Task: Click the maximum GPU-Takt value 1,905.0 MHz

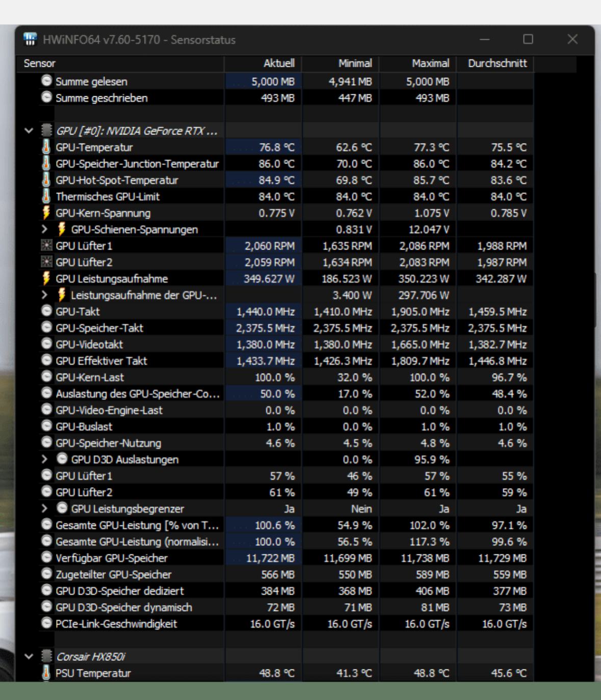Action: [420, 311]
